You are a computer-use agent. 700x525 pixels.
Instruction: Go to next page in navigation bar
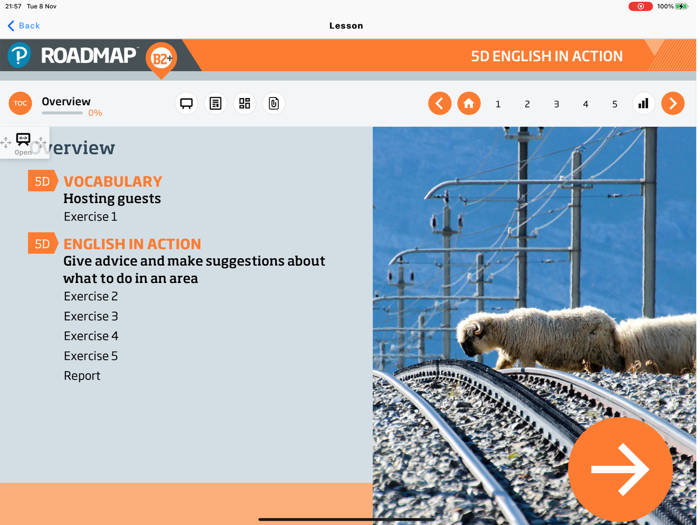pyautogui.click(x=673, y=104)
